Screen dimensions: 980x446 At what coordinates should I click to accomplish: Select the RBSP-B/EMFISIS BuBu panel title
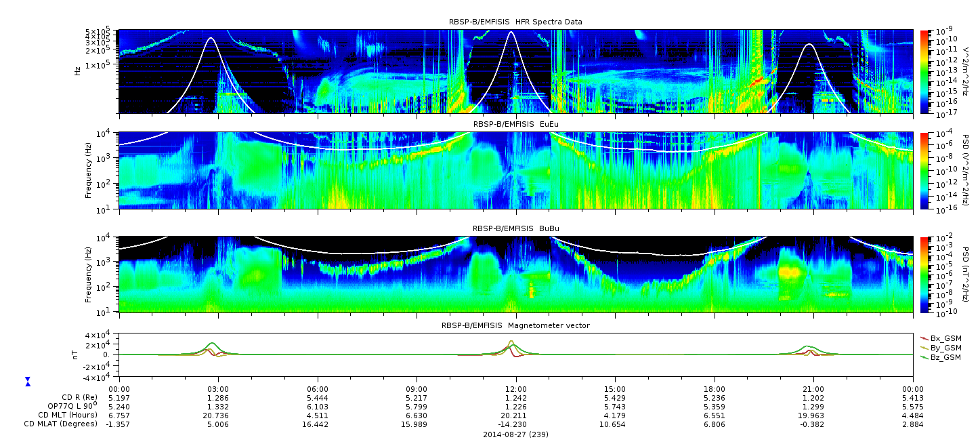pyautogui.click(x=515, y=228)
